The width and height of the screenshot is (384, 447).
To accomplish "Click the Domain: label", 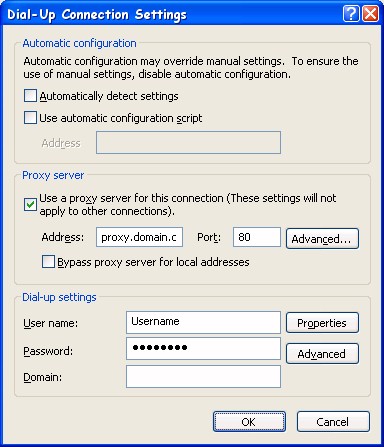I will [42, 377].
